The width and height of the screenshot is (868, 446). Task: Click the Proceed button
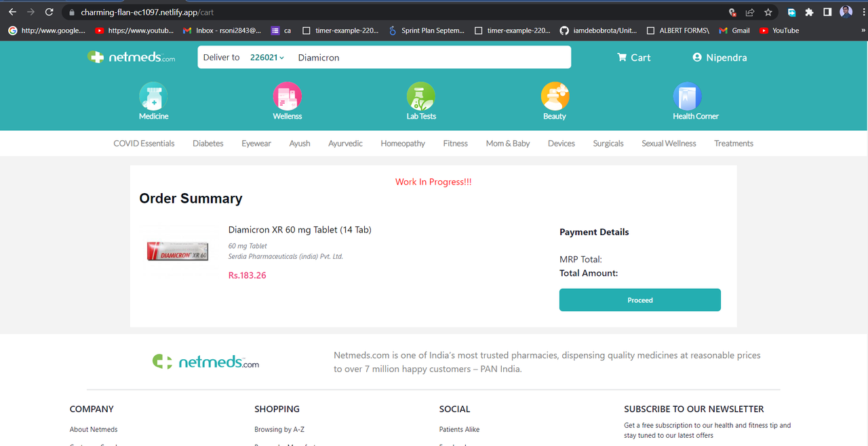click(639, 300)
